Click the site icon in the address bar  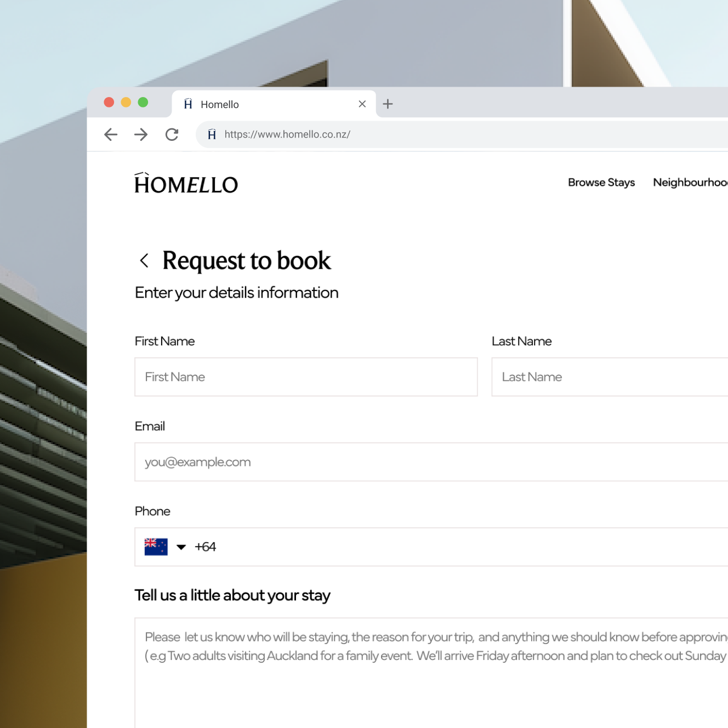[212, 134]
